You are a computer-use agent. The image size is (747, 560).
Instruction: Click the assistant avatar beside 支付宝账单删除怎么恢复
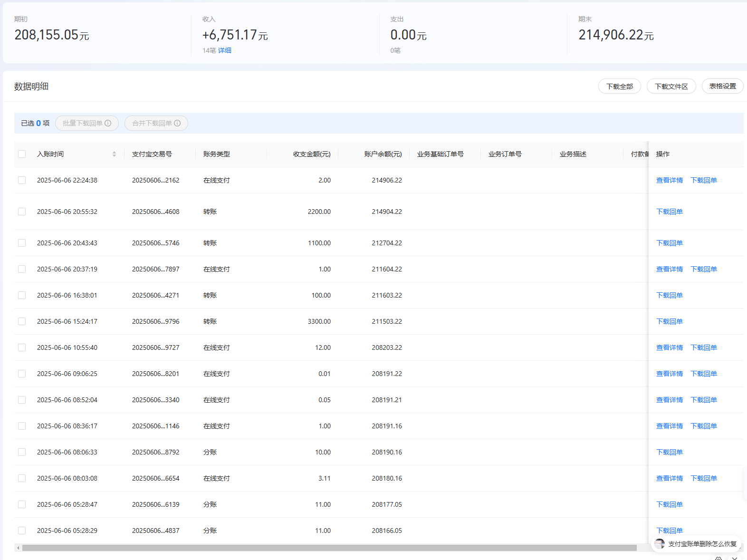point(660,544)
